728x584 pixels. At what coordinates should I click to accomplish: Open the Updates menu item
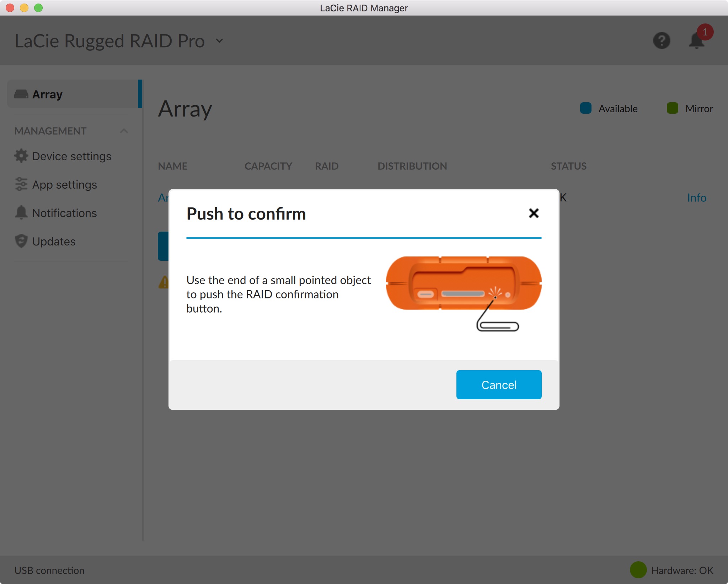click(54, 242)
